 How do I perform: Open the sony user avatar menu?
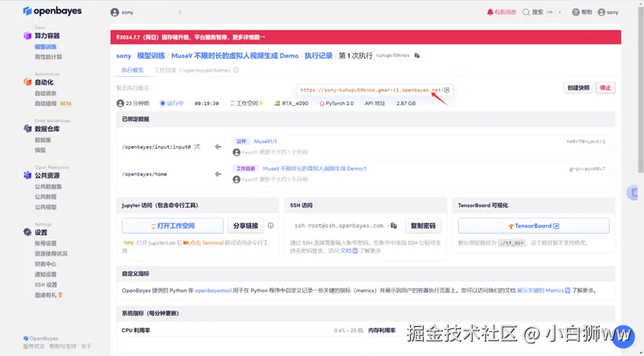(x=608, y=13)
